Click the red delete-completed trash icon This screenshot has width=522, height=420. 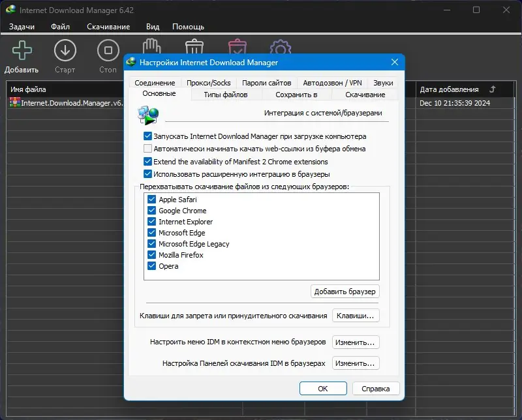pos(238,46)
